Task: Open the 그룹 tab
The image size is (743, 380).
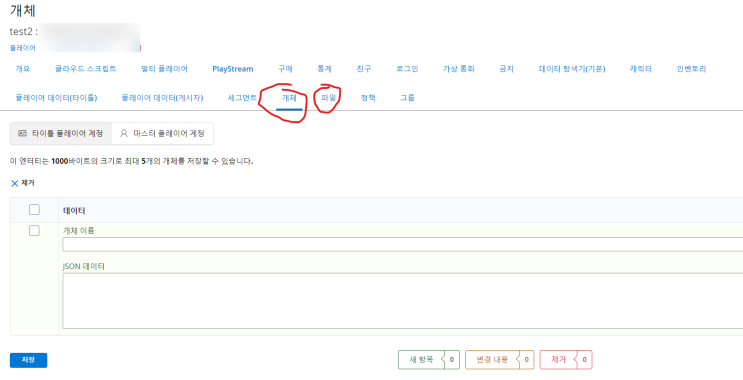Action: point(408,98)
